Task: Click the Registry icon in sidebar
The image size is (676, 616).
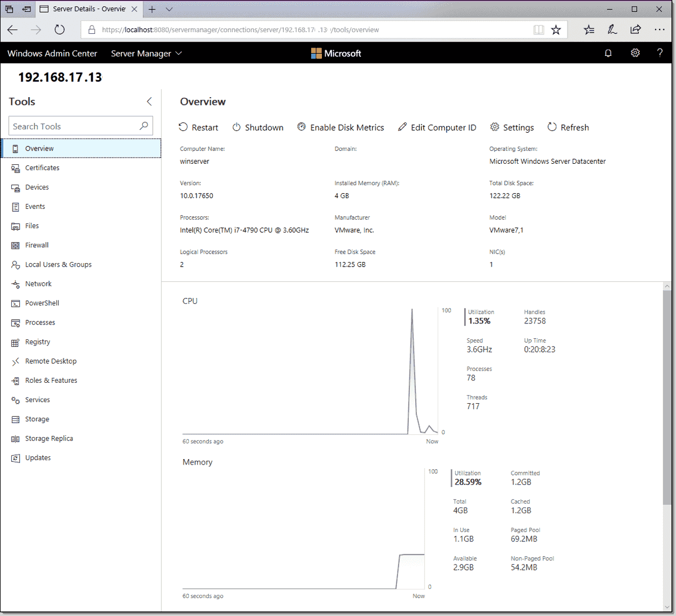Action: click(15, 342)
